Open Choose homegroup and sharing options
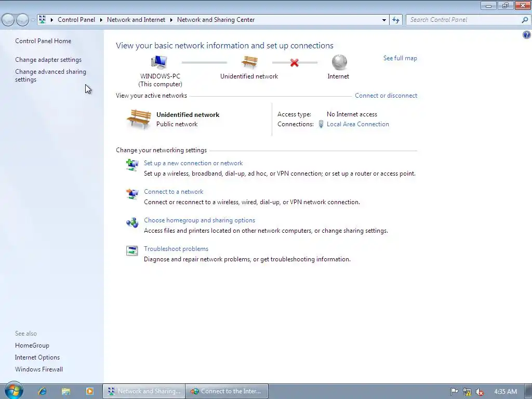Viewport: 532px width, 399px height. [x=199, y=220]
